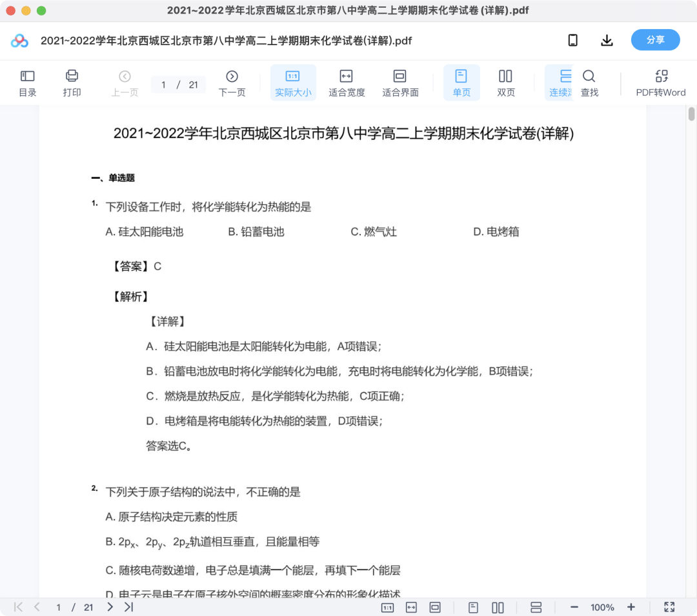Image resolution: width=697 pixels, height=616 pixels.
Task: Click PDF转Word conversion tool
Action: (x=661, y=83)
